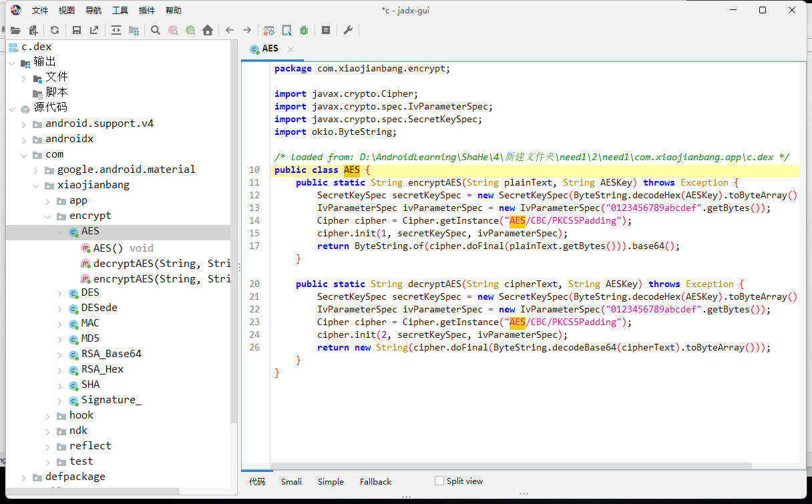Click the save all floppy icon
This screenshot has height=504, width=812.
(77, 30)
